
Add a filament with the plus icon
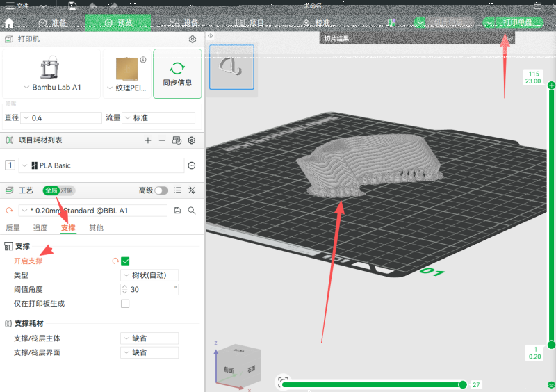click(147, 140)
